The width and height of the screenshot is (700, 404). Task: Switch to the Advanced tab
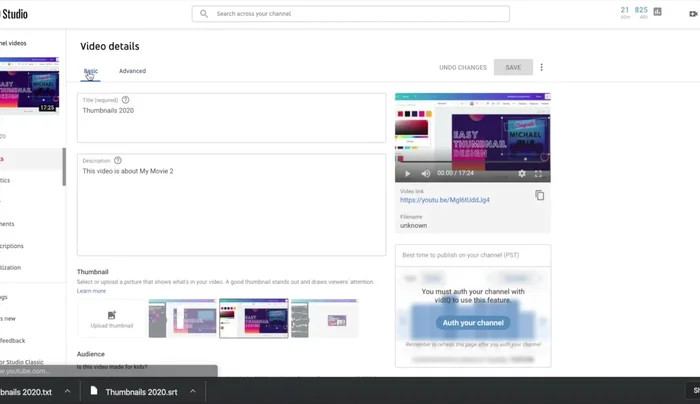(x=132, y=71)
